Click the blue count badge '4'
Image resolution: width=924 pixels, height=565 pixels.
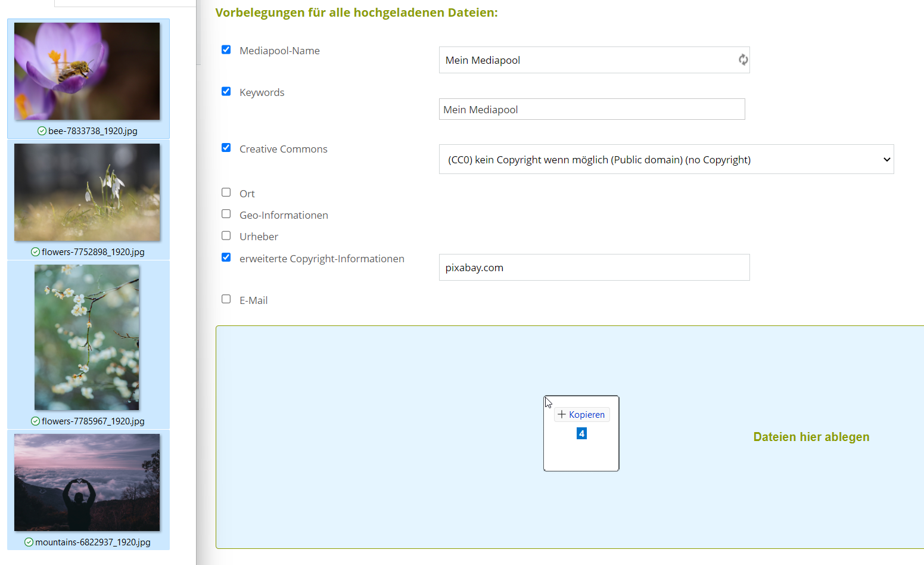pyautogui.click(x=582, y=433)
